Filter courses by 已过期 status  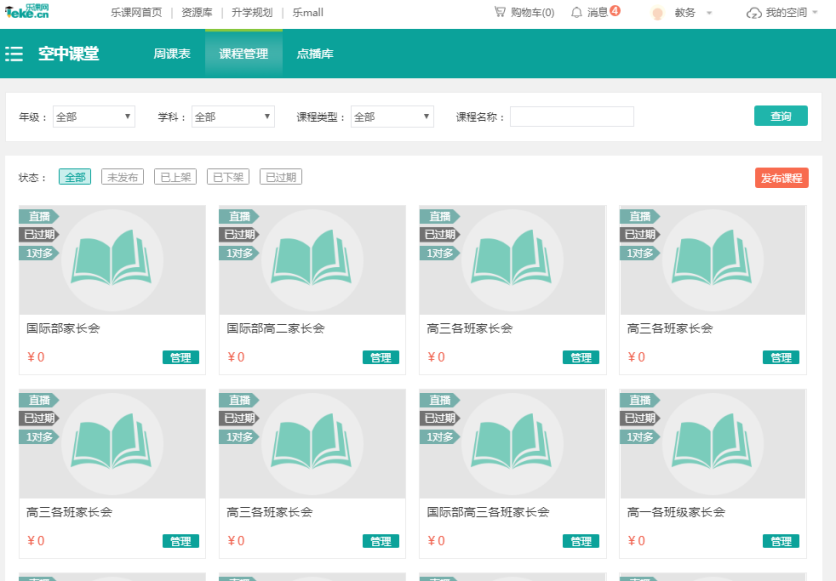click(x=281, y=177)
